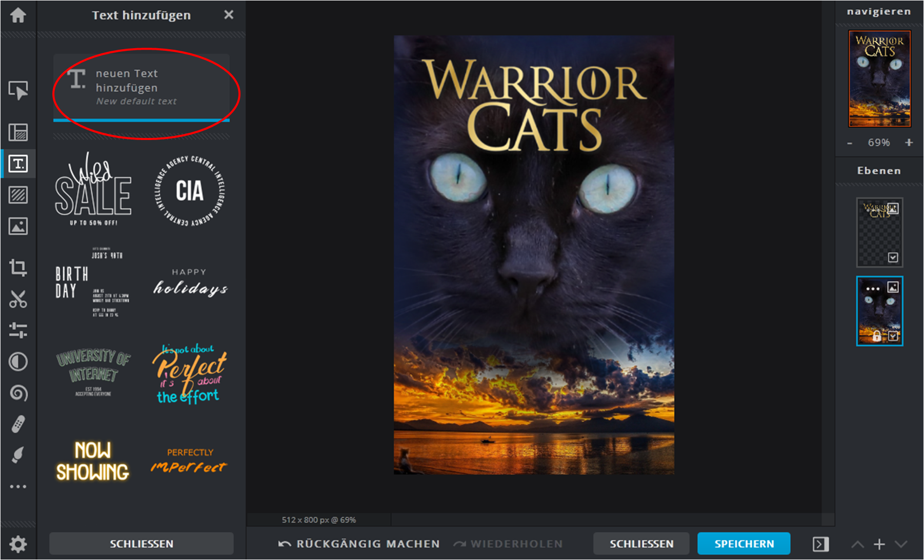This screenshot has width=924, height=560.
Task: Click the Ebenen panel heading
Action: click(879, 171)
